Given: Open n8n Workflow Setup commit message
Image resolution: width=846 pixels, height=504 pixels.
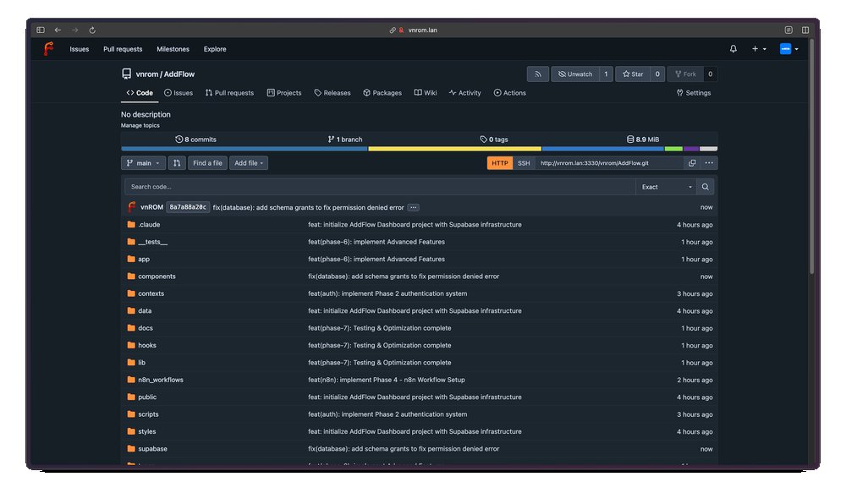Looking at the screenshot, I should point(387,380).
